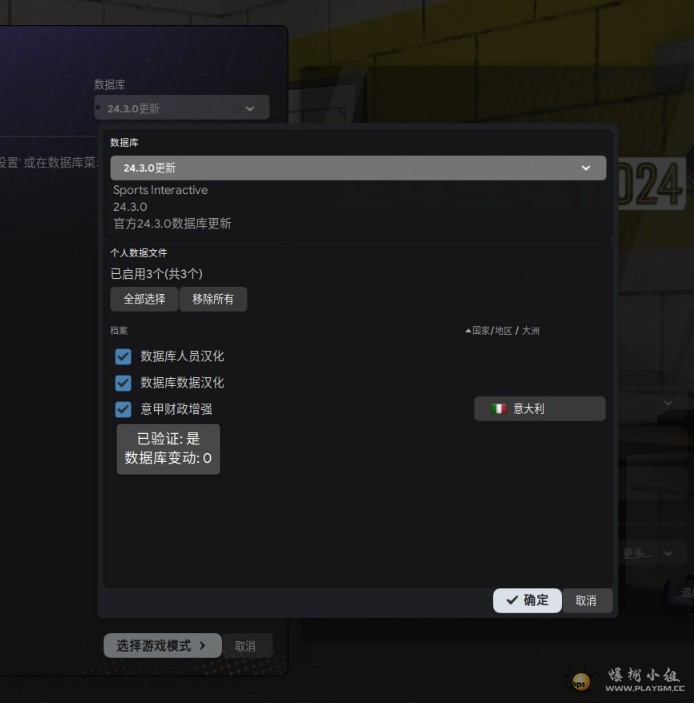Disable the 意甲财政增强 checkbox
694x703 pixels.
coord(123,409)
